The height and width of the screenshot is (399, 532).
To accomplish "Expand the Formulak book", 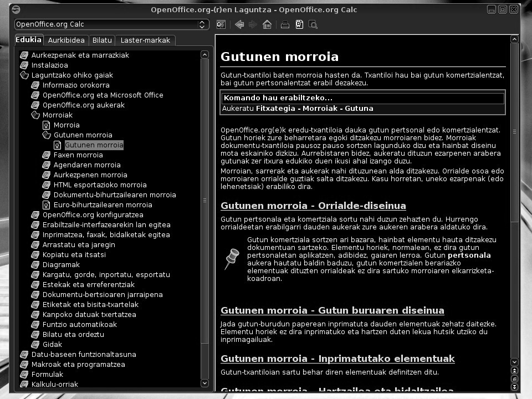I will [42, 375].
